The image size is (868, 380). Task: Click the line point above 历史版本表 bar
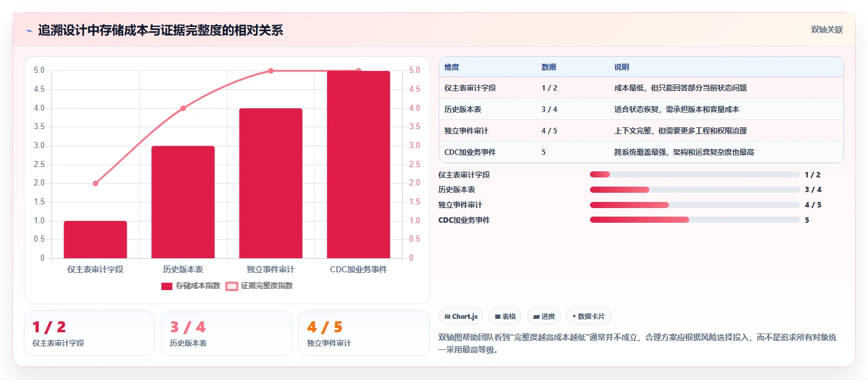tap(183, 108)
